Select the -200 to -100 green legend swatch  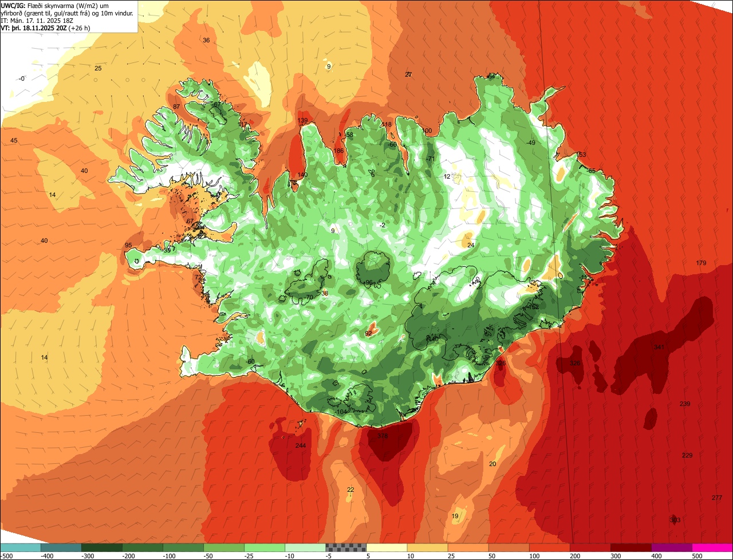[x=142, y=547]
